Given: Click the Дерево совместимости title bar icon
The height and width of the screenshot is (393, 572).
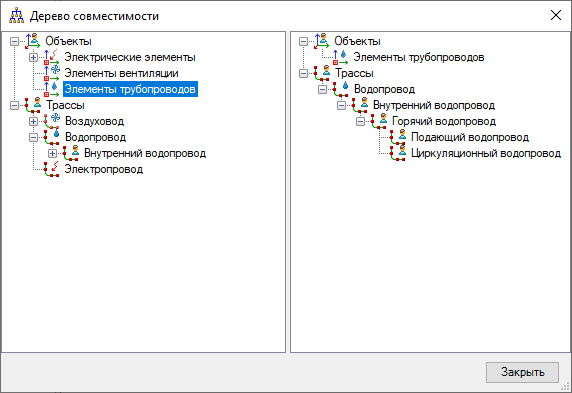Looking at the screenshot, I should (16, 16).
